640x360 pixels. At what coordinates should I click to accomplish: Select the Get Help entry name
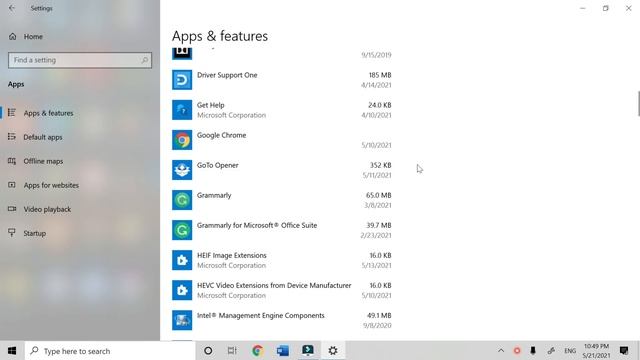211,105
